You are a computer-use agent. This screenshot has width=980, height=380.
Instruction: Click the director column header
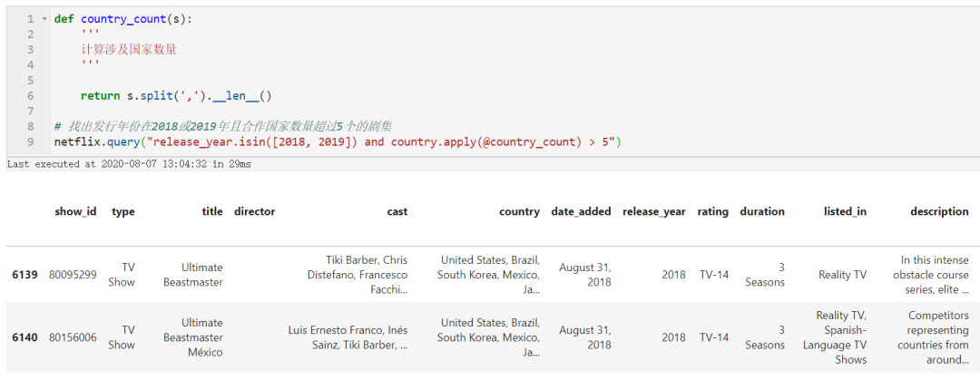point(254,211)
